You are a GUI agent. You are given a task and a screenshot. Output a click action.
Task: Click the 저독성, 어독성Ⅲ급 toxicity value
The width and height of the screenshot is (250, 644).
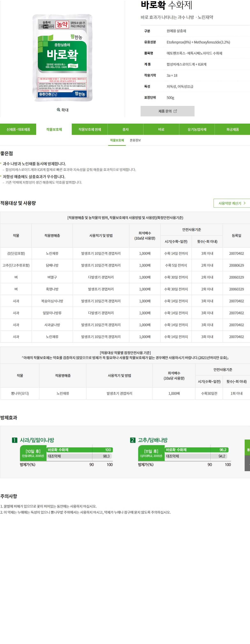pos(180,86)
